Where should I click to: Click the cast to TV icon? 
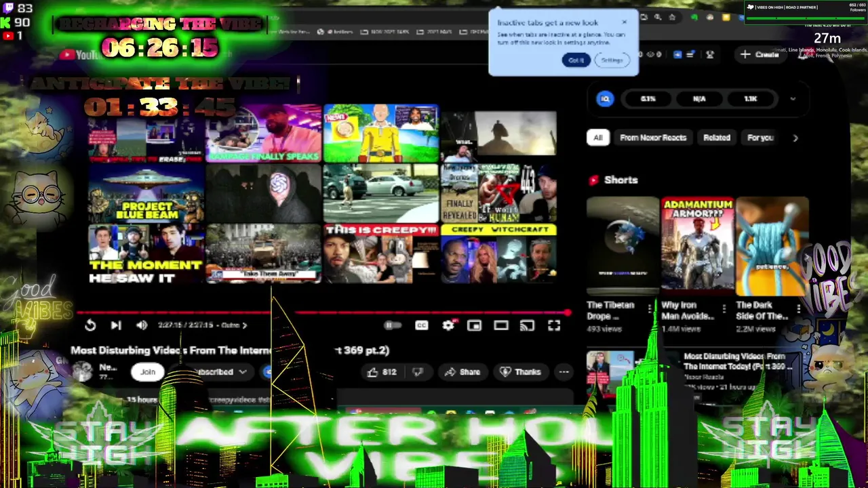(527, 325)
